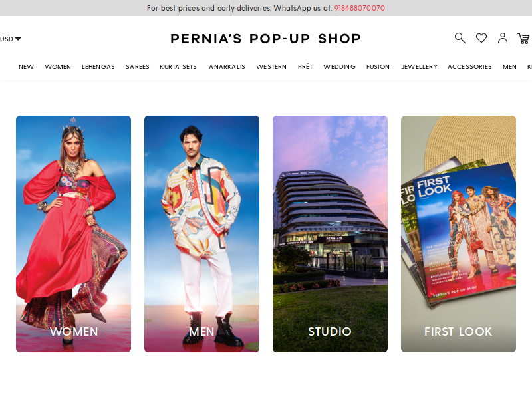Click the Pernia's Pop-Up Shop logo
This screenshot has width=532, height=399.
pyautogui.click(x=265, y=39)
